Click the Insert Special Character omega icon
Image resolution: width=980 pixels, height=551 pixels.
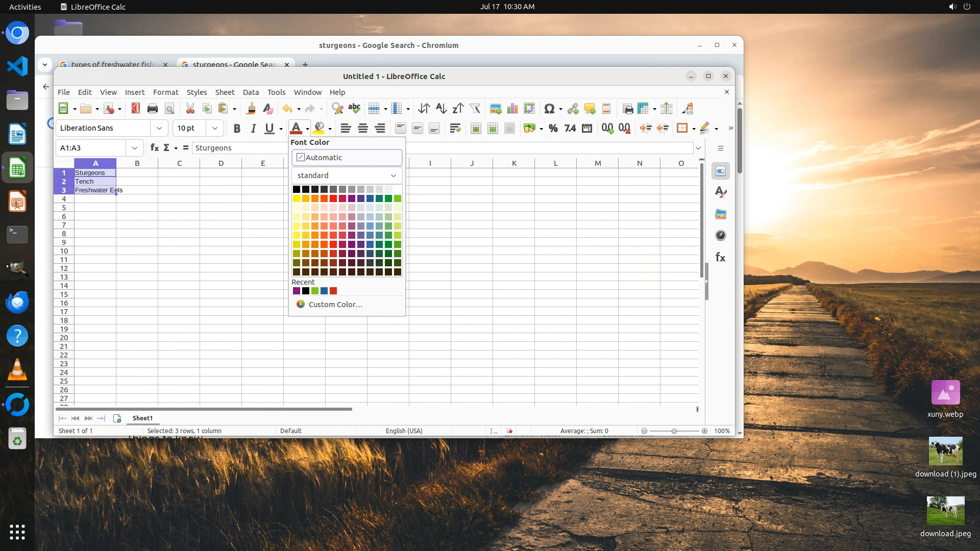tap(549, 108)
